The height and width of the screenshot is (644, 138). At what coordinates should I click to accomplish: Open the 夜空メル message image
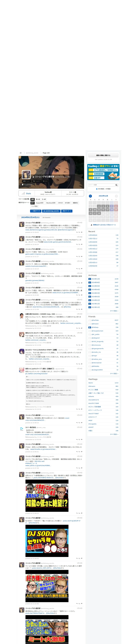tap(51, 390)
